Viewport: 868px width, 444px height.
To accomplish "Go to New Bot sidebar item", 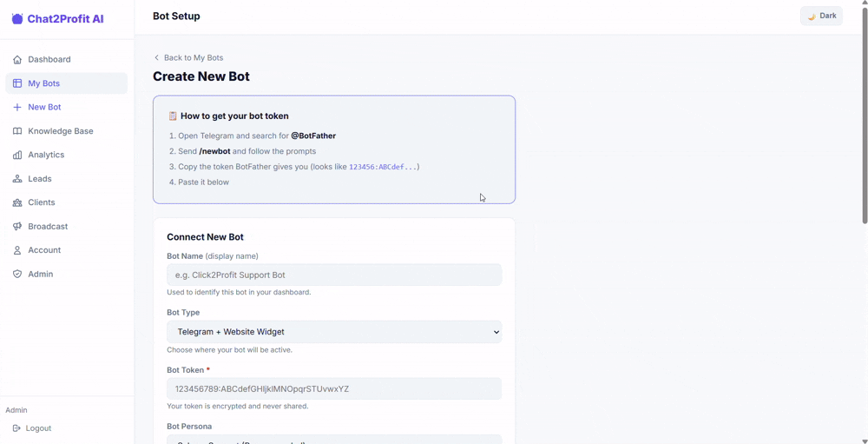I will [67, 107].
